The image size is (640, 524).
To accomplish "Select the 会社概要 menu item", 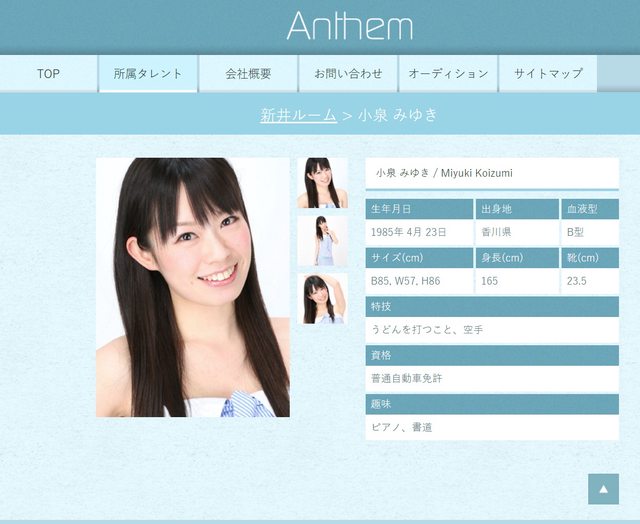I will (248, 74).
